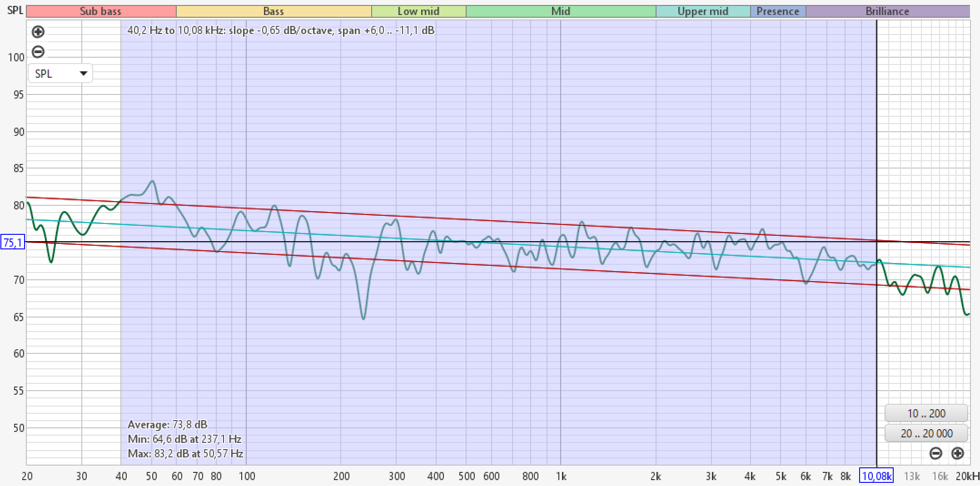Click the vertical axis zoom-out minus icon

point(38,52)
